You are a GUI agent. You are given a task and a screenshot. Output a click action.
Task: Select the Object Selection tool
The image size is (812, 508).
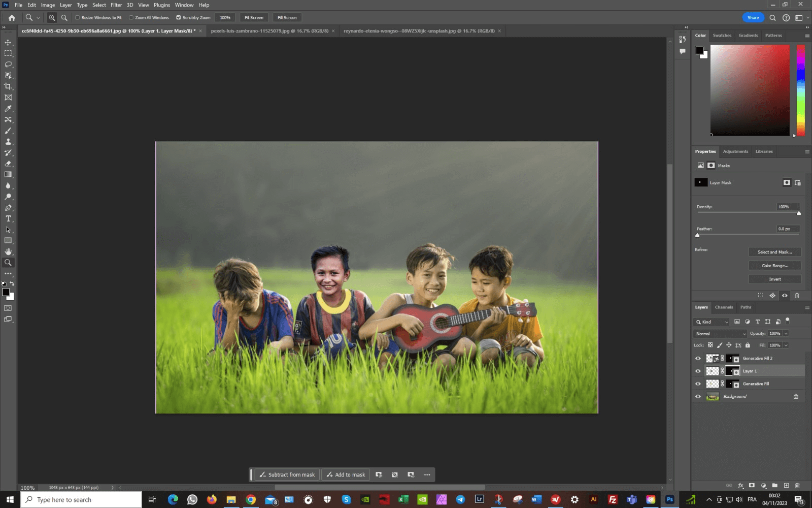click(x=8, y=75)
